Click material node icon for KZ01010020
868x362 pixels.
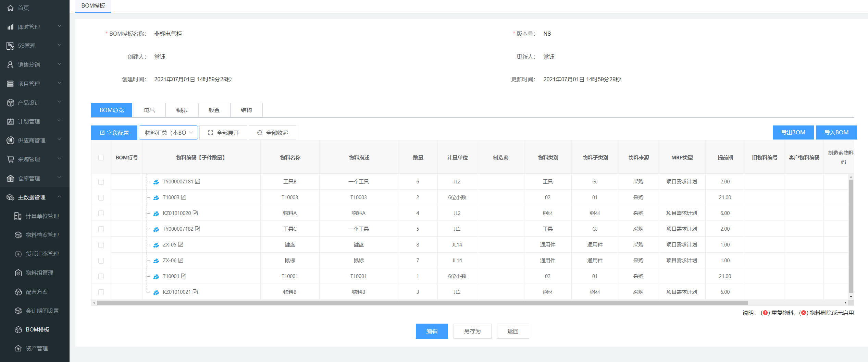pyautogui.click(x=156, y=213)
